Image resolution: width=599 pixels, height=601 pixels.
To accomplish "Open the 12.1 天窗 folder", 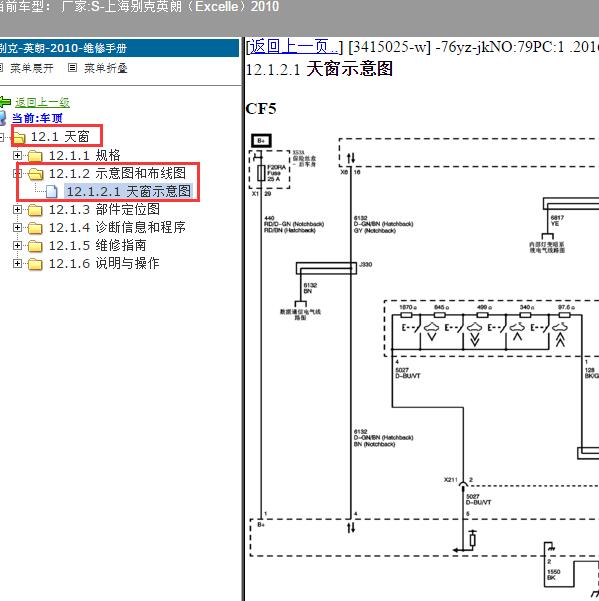I will coord(60,136).
